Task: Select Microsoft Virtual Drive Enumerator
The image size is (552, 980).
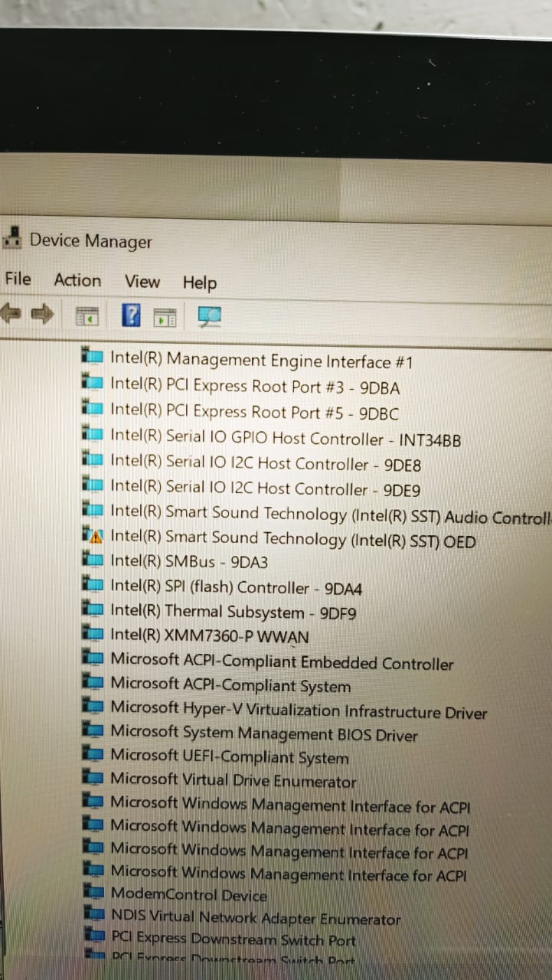Action: click(x=234, y=781)
